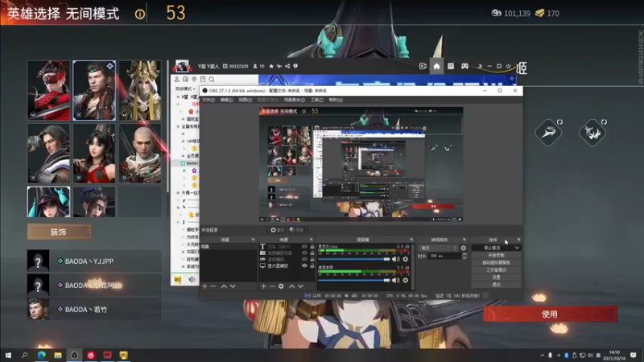Go to the home icon in the YY window
The width and height of the screenshot is (644, 362).
(436, 66)
